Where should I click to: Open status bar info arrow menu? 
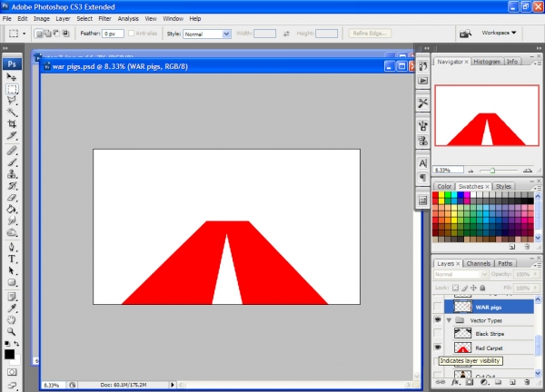pos(172,385)
